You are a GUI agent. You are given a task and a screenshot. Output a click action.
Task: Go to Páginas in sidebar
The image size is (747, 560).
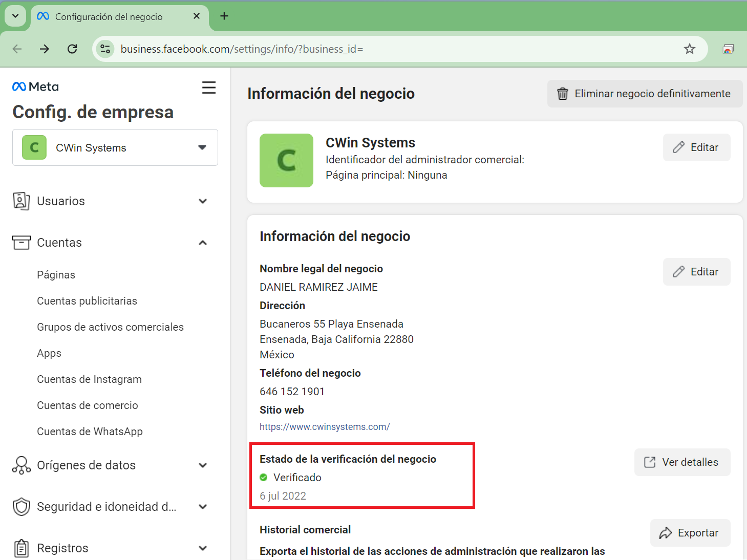(x=56, y=275)
